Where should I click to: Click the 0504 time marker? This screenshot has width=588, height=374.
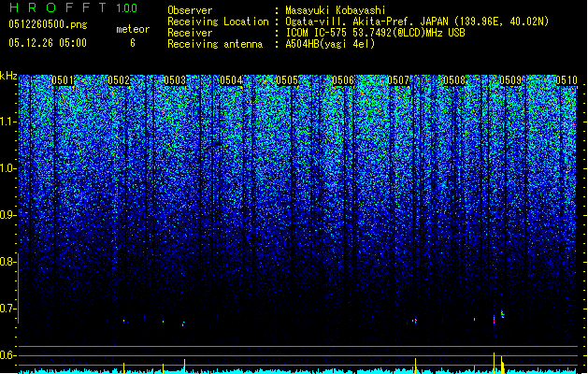point(232,80)
